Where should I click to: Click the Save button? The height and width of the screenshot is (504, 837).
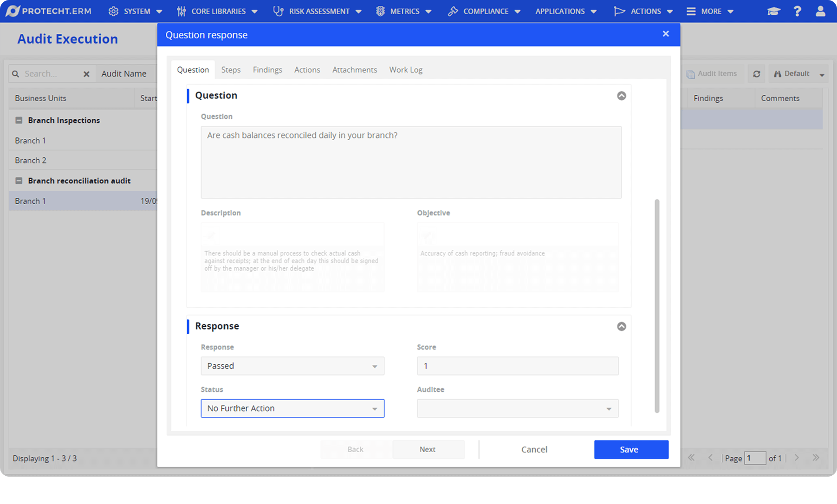[631, 449]
